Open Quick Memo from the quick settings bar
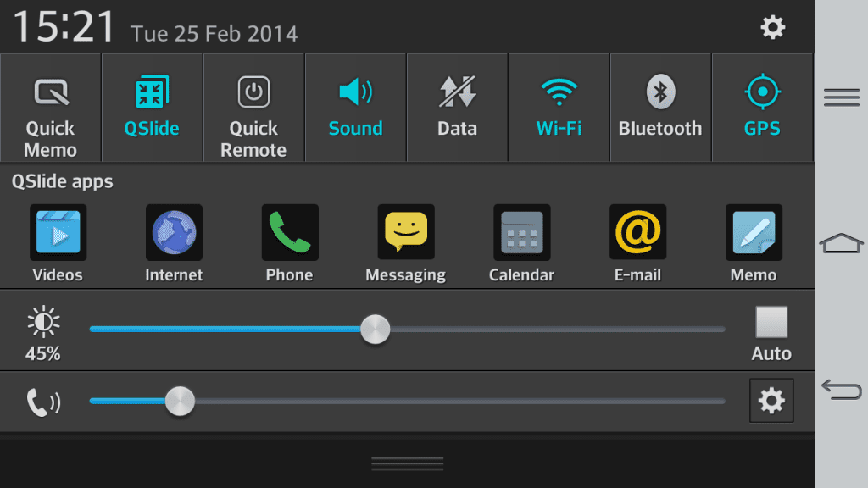The width and height of the screenshot is (868, 488). tap(51, 108)
